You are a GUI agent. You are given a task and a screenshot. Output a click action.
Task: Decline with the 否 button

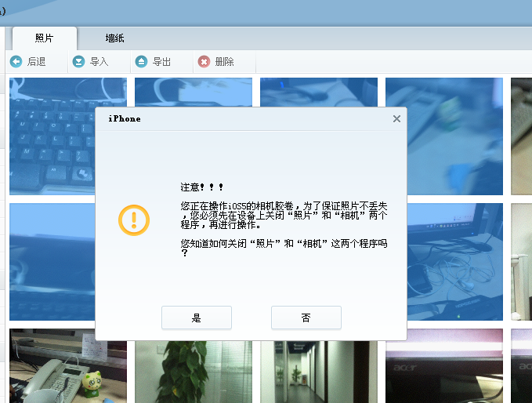(x=306, y=318)
